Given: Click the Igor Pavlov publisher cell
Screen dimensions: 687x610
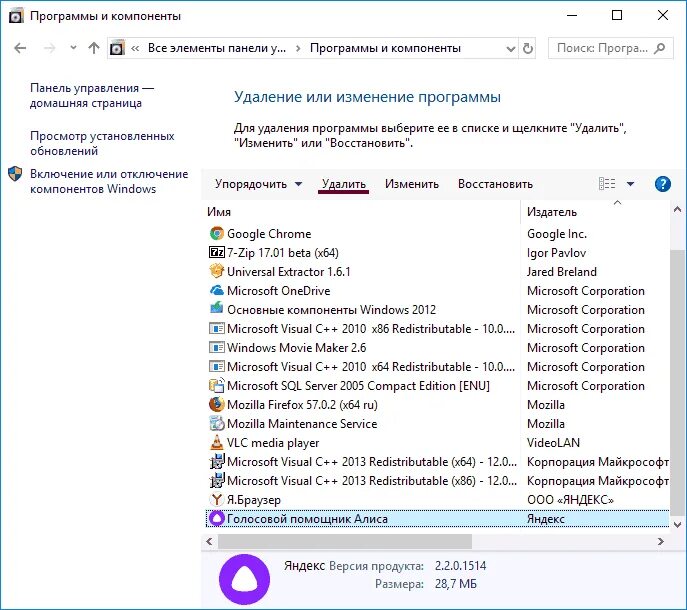Looking at the screenshot, I should coord(556,252).
